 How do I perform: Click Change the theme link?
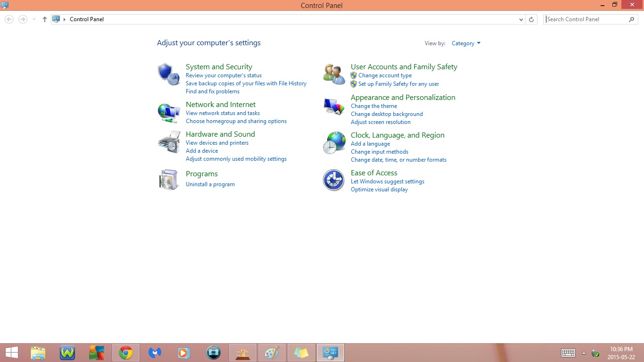374,106
